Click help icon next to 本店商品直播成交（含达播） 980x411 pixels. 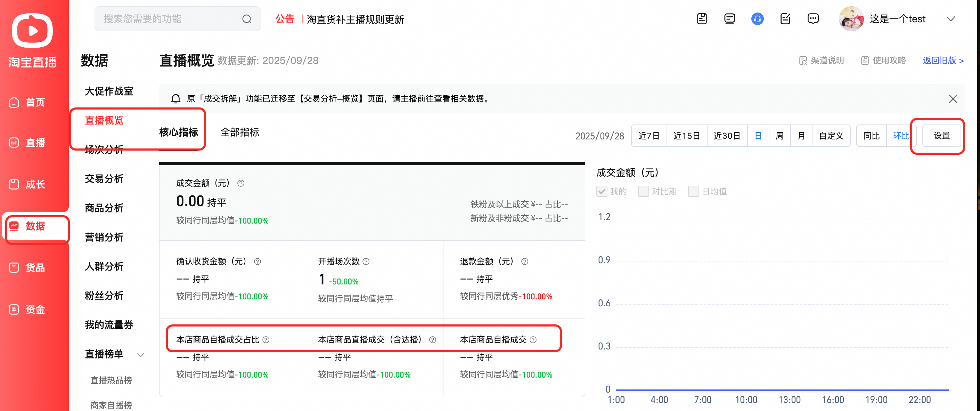(433, 340)
